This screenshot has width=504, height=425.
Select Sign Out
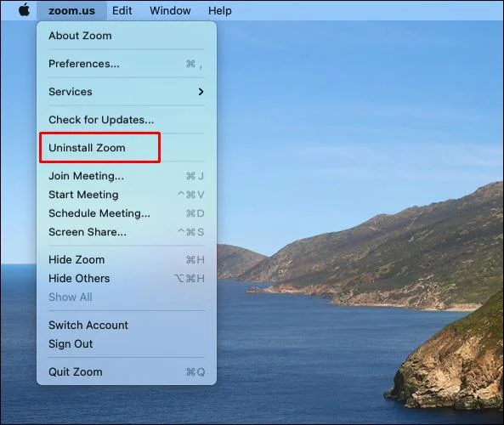pyautogui.click(x=127, y=343)
